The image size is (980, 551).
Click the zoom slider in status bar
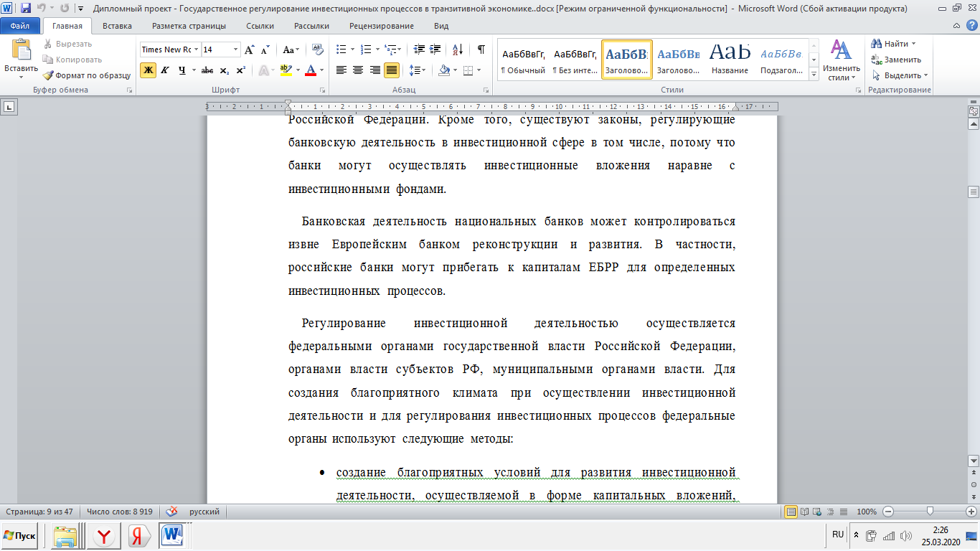[x=930, y=512]
